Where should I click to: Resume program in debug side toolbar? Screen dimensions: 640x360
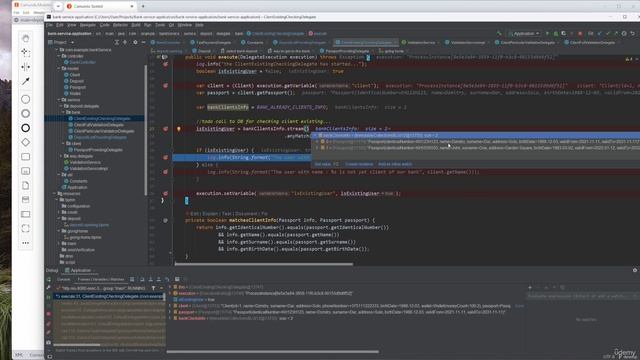pyautogui.click(x=49, y=297)
